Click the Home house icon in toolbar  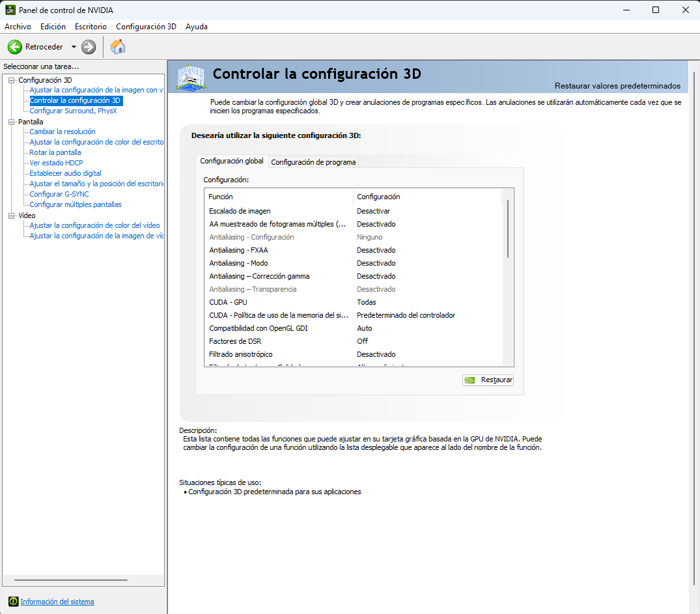click(118, 46)
